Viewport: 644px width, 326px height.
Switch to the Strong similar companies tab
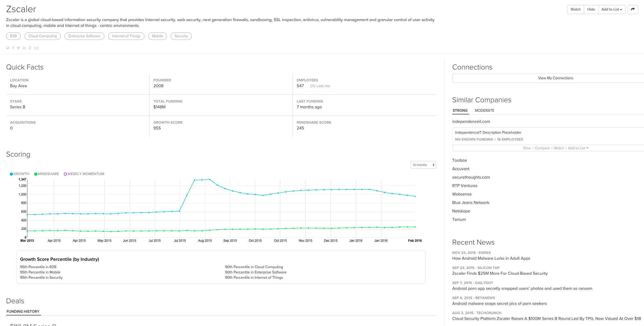460,110
